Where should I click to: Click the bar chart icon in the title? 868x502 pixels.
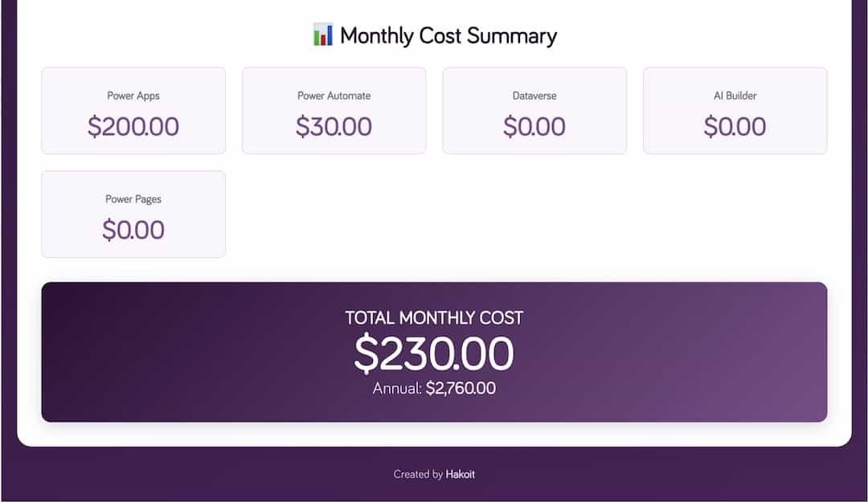click(321, 35)
